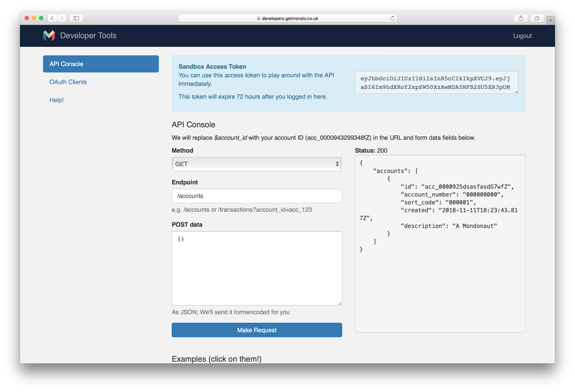Click the Mondo logo in header
The height and width of the screenshot is (392, 575).
[x=49, y=36]
